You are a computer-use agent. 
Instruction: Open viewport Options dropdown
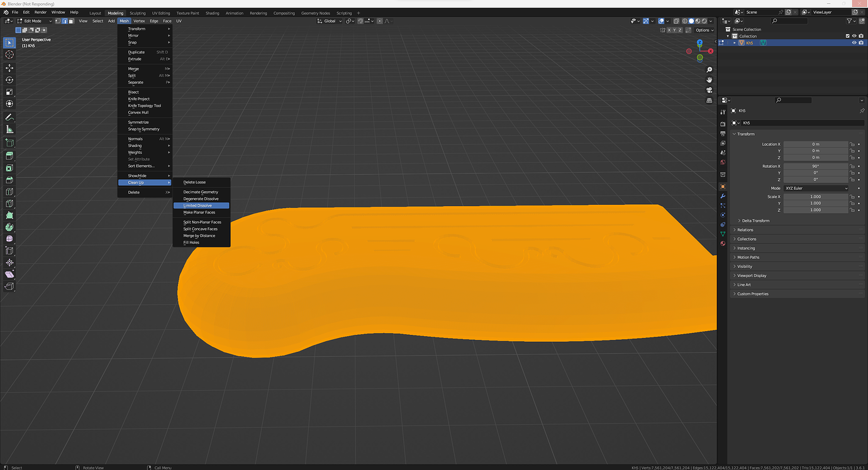point(704,30)
